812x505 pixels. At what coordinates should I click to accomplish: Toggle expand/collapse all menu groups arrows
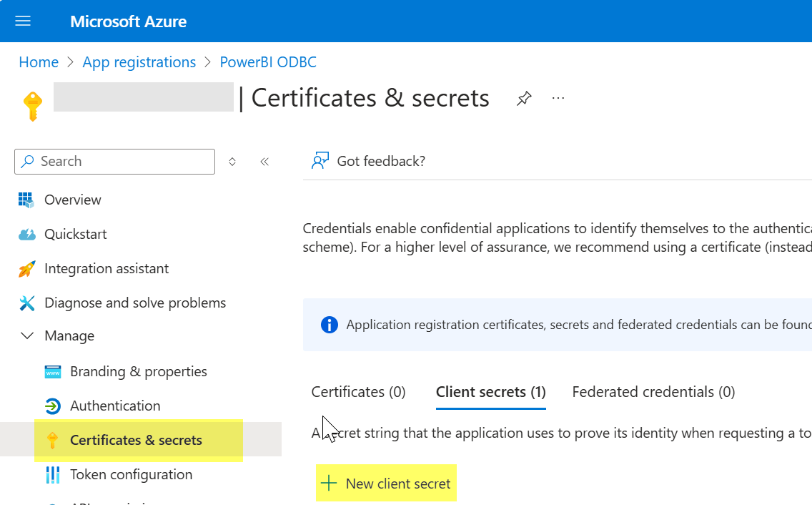tap(232, 161)
